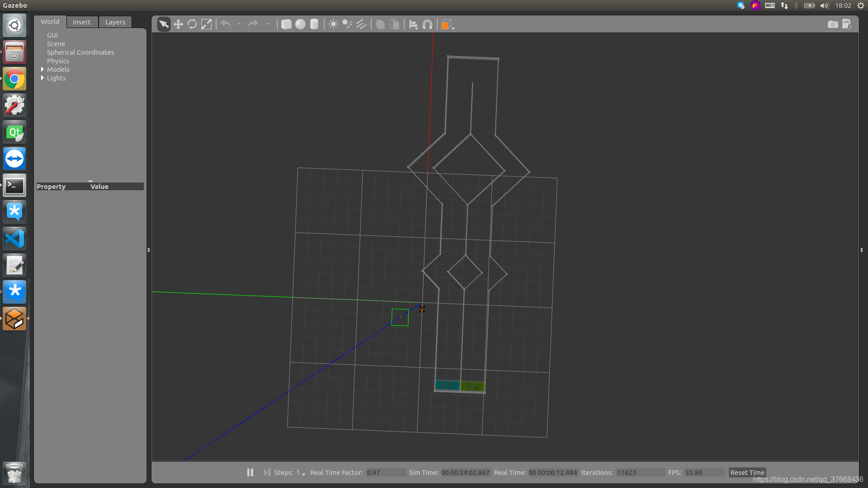Click the Reset Time button
868x488 pixels.
[x=747, y=472]
